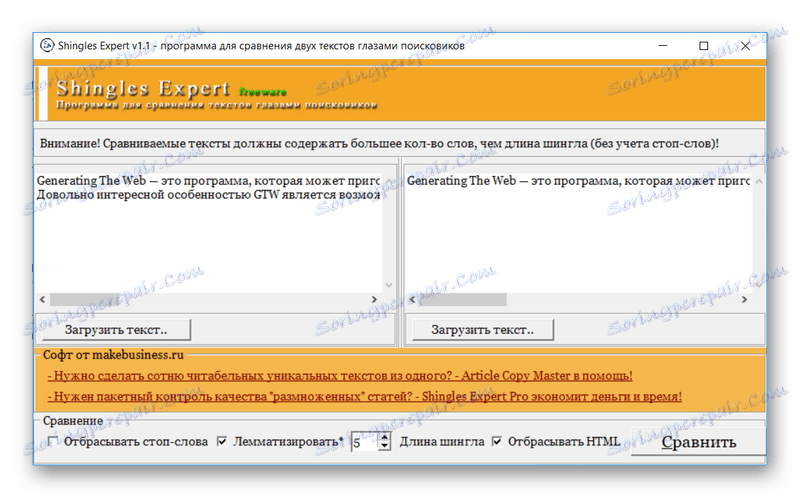This screenshot has width=800, height=498.
Task: Uncheck the Лемматизировать checkbox
Action: 222,441
